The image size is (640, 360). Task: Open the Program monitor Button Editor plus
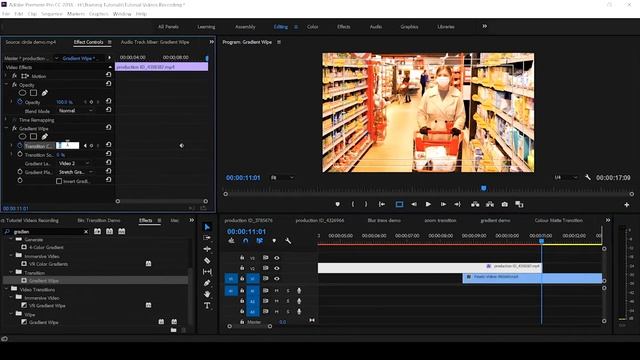627,204
